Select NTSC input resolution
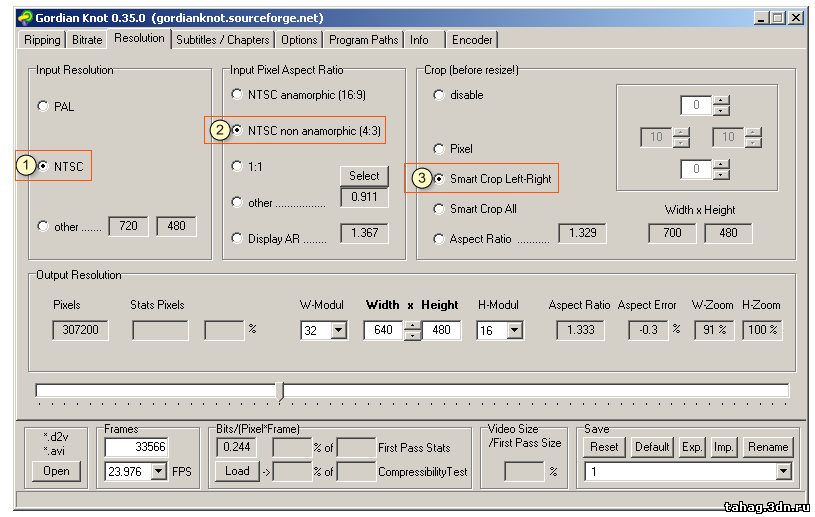Screen dimensions: 815x517 tap(43, 166)
